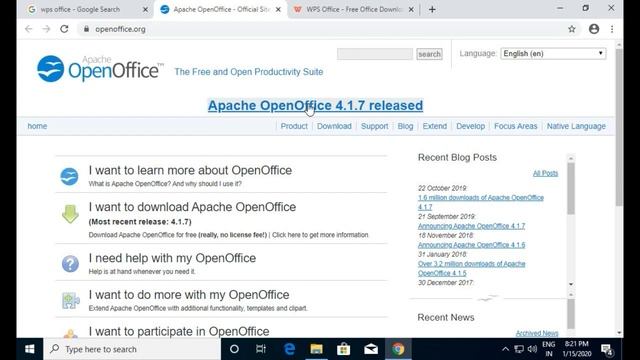Click Apache OpenOffice 4.1.7 released headline
Screen dimensions: 640x360
(x=315, y=105)
